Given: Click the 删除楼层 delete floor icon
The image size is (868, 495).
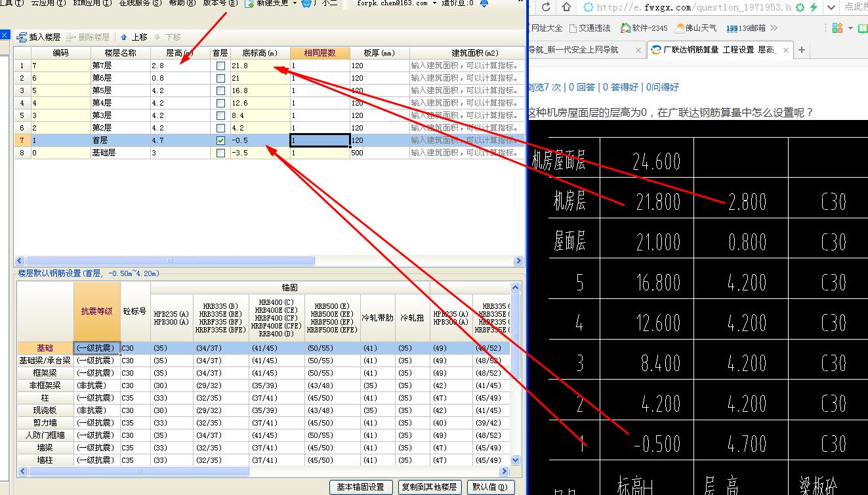Looking at the screenshot, I should point(71,37).
